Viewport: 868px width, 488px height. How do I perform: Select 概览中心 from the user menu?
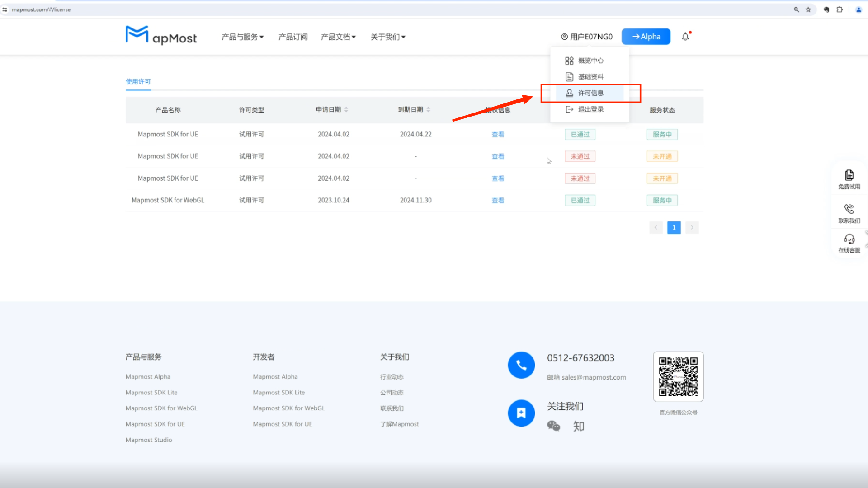click(x=590, y=61)
